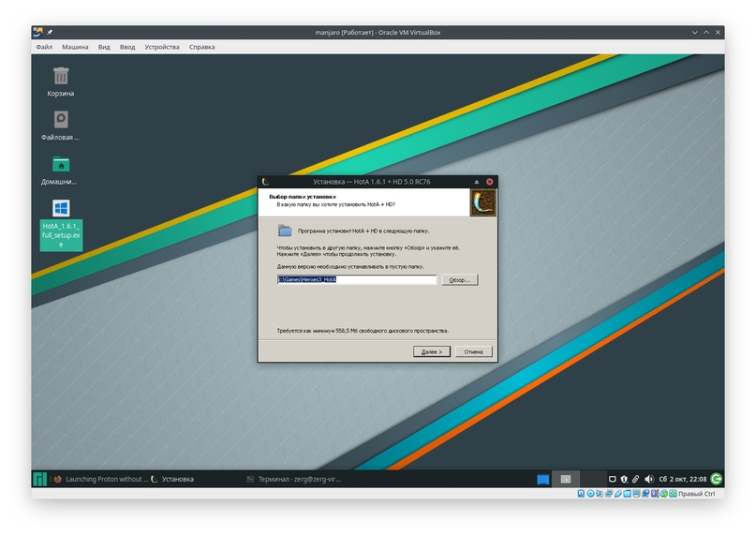
Task: Click the clock showing Сб 2 окт, 22:08
Action: click(683, 479)
